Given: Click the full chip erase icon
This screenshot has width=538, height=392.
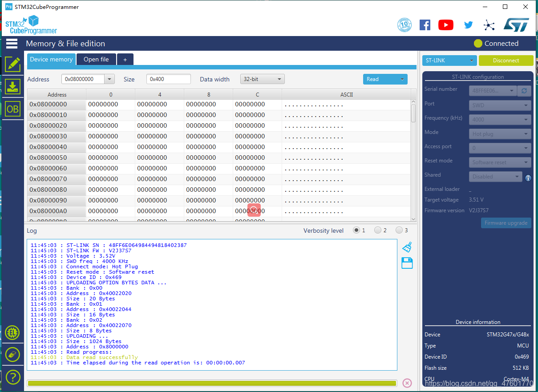Looking at the screenshot, I should (x=12, y=355).
